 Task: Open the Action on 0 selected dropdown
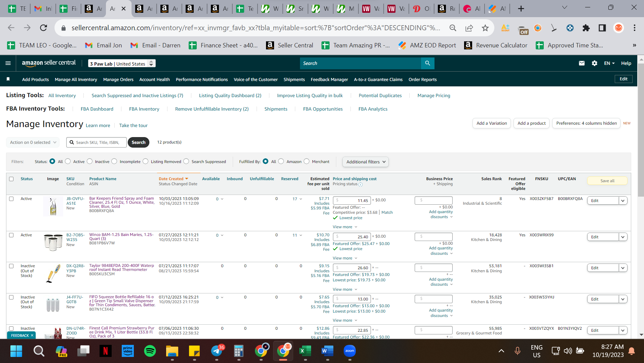click(33, 142)
